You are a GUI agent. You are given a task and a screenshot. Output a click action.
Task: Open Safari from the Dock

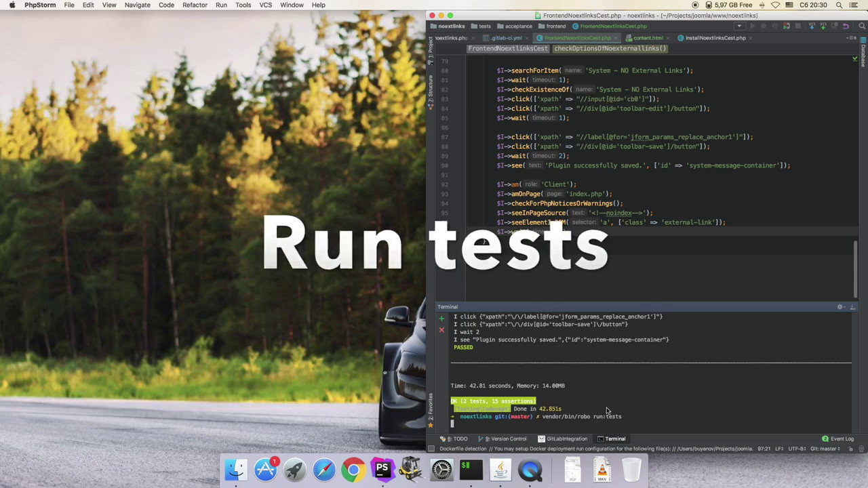coord(324,469)
